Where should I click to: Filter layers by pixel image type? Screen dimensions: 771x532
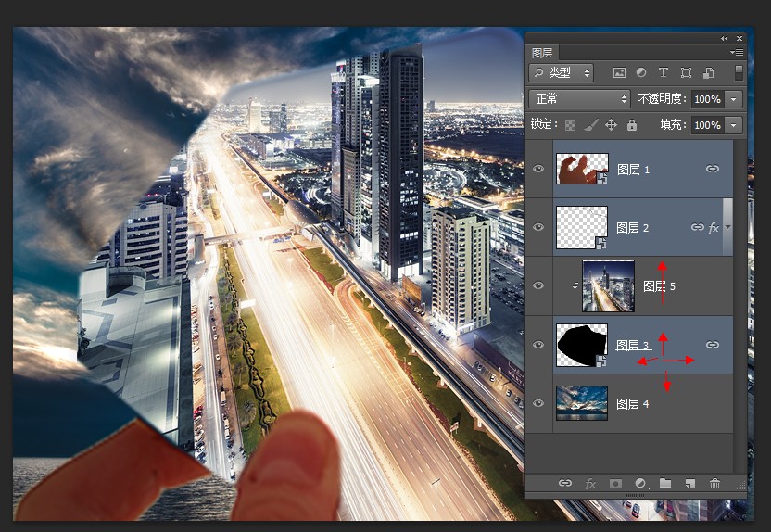coord(619,73)
